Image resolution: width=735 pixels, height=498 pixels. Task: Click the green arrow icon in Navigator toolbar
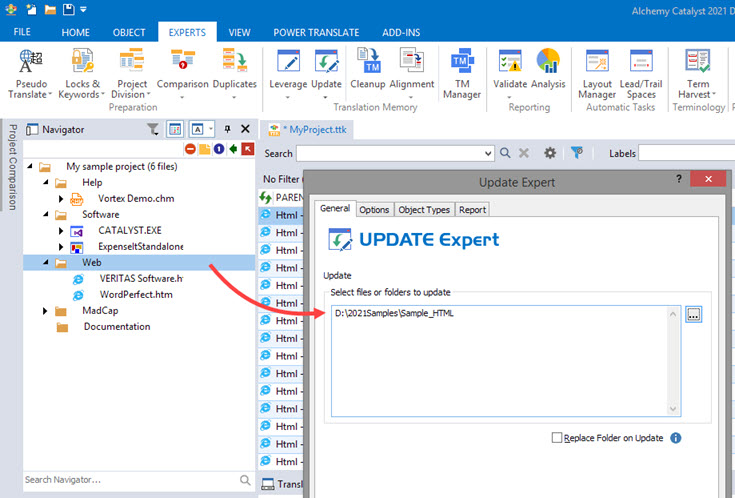pyautogui.click(x=233, y=149)
